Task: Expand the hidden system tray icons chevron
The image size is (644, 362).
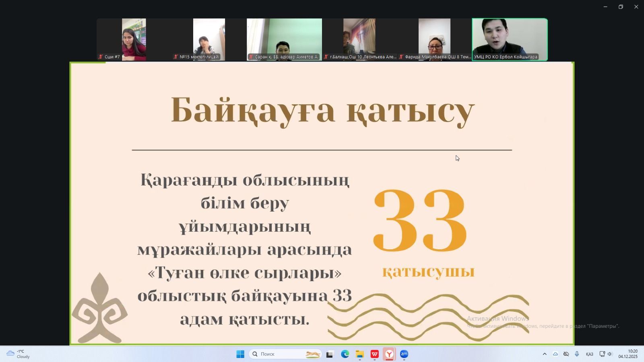Action: [545, 354]
